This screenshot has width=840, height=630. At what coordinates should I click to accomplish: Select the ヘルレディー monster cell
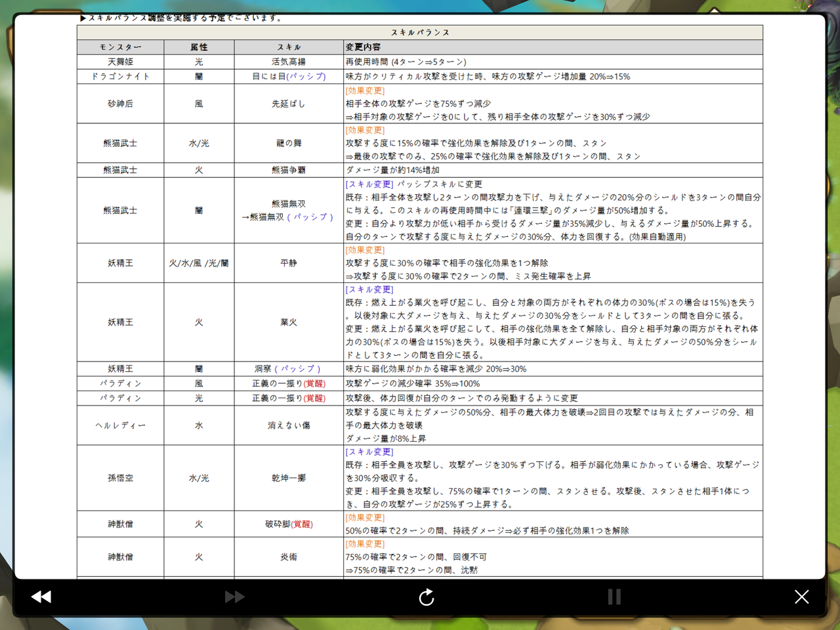(120, 425)
